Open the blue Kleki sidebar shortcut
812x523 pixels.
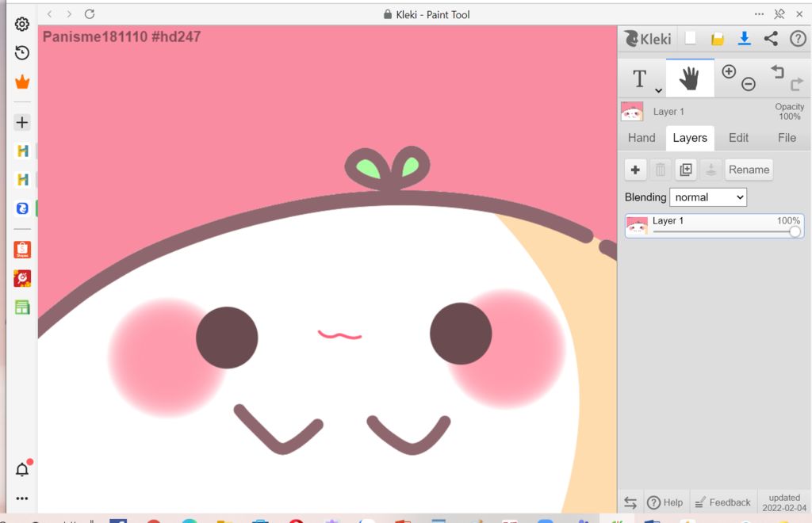click(22, 208)
